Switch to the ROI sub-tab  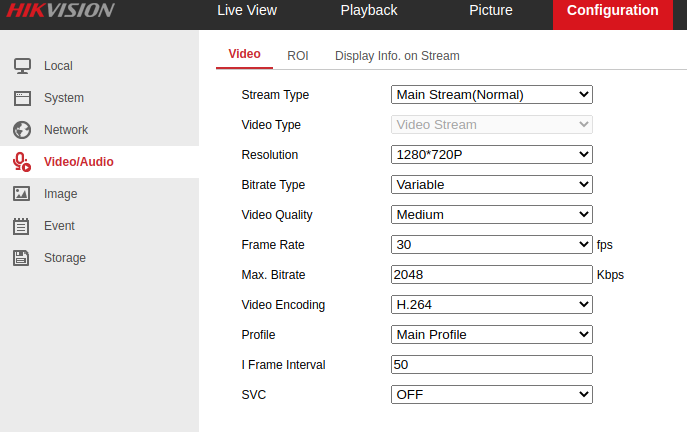click(298, 56)
